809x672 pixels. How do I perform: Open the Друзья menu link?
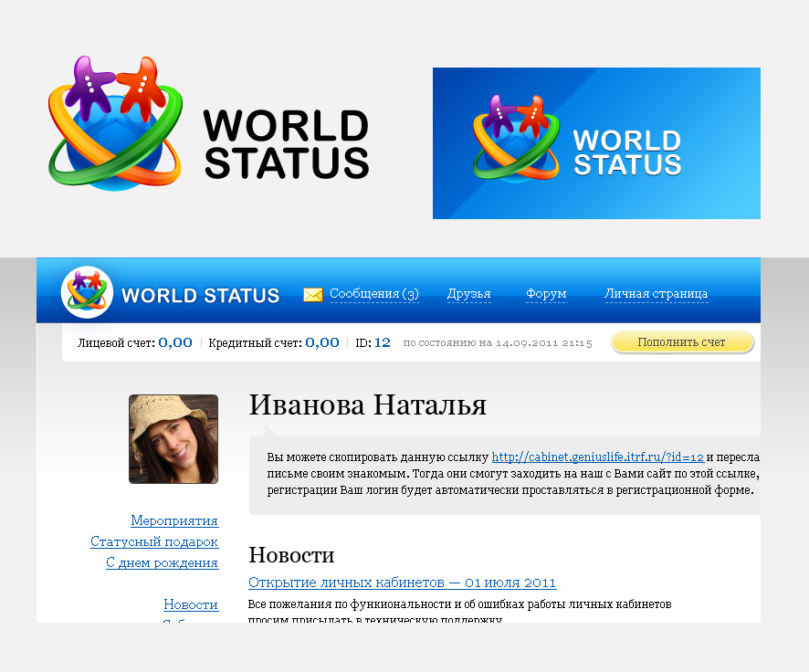click(x=468, y=293)
